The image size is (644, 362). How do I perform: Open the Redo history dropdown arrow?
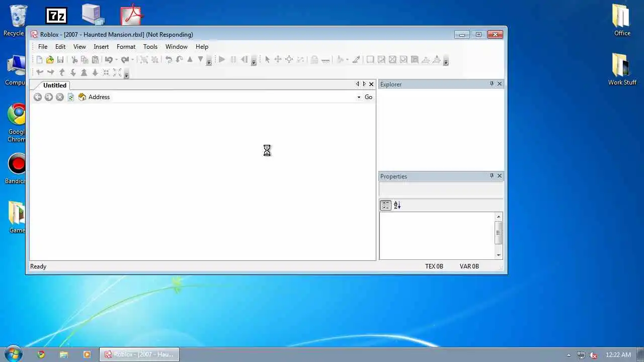pyautogui.click(x=133, y=60)
